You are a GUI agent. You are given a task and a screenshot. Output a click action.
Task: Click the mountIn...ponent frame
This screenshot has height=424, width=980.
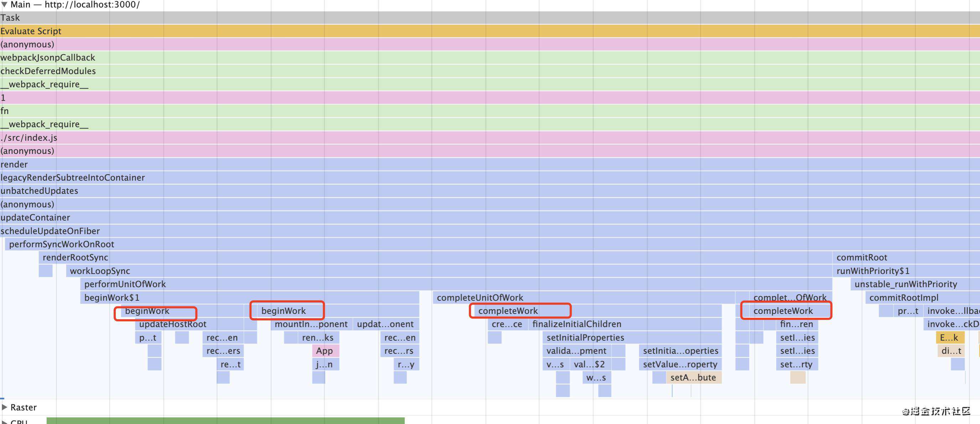[312, 324]
